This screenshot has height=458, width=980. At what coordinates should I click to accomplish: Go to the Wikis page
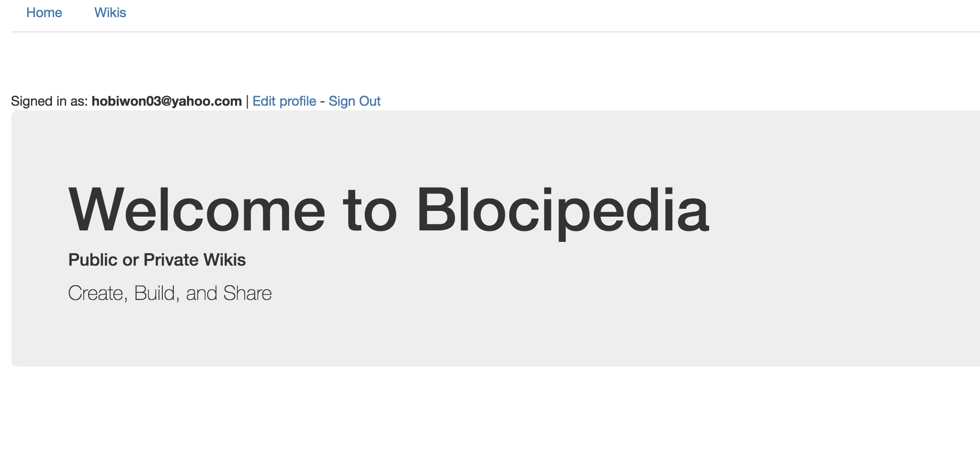click(x=110, y=13)
